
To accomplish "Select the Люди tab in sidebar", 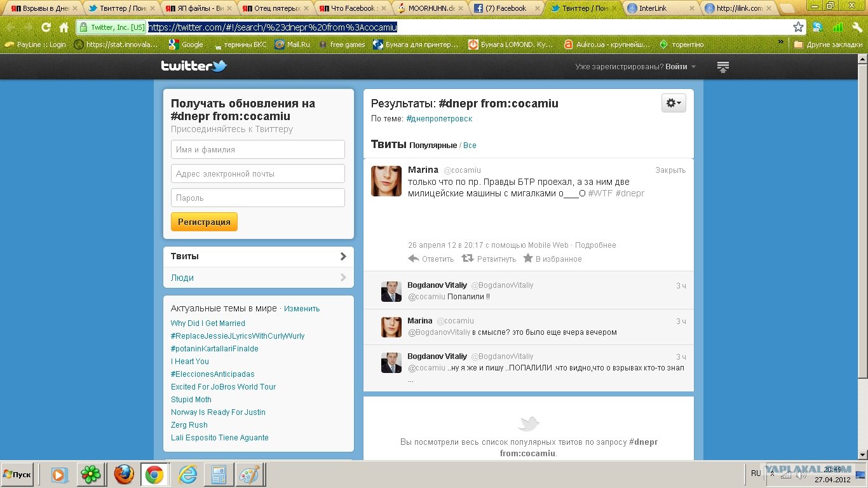I will [x=259, y=278].
